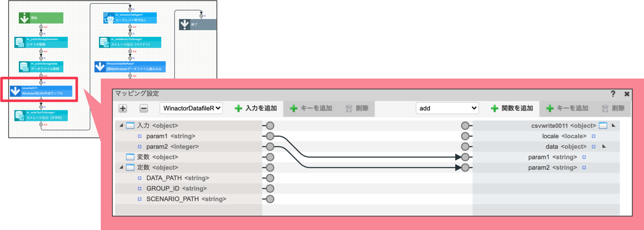This screenshot has width=644, height=230.
Task: Click the text storage output node icon
Action: coord(20,116)
